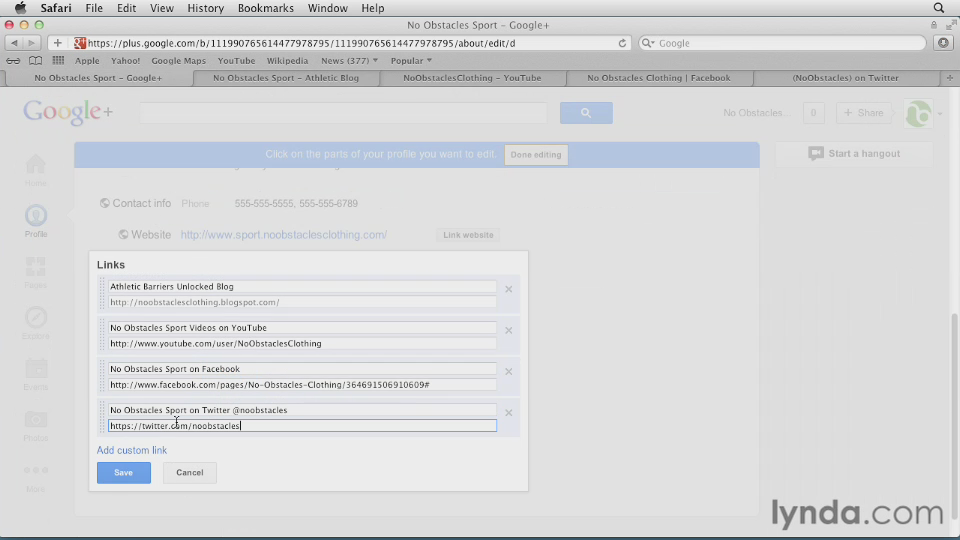Open the notifications count box
Image resolution: width=960 pixels, height=540 pixels.
(x=813, y=113)
